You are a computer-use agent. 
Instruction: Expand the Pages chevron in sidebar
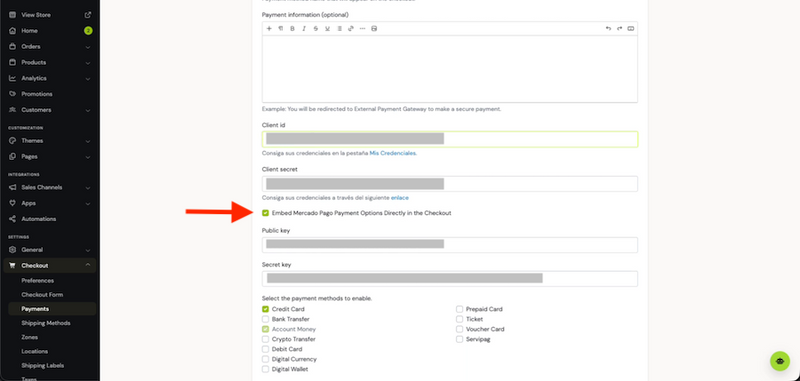coord(88,157)
